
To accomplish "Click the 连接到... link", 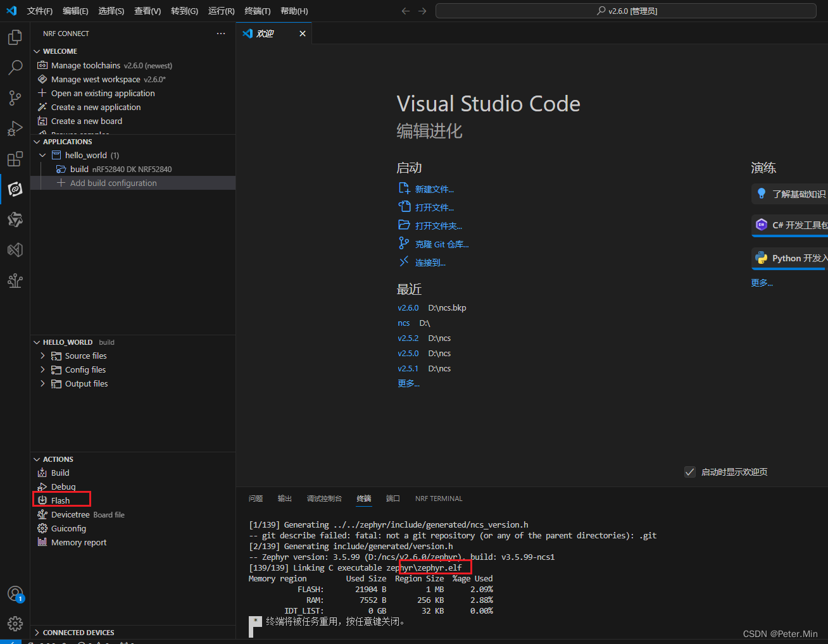I will pyautogui.click(x=430, y=263).
